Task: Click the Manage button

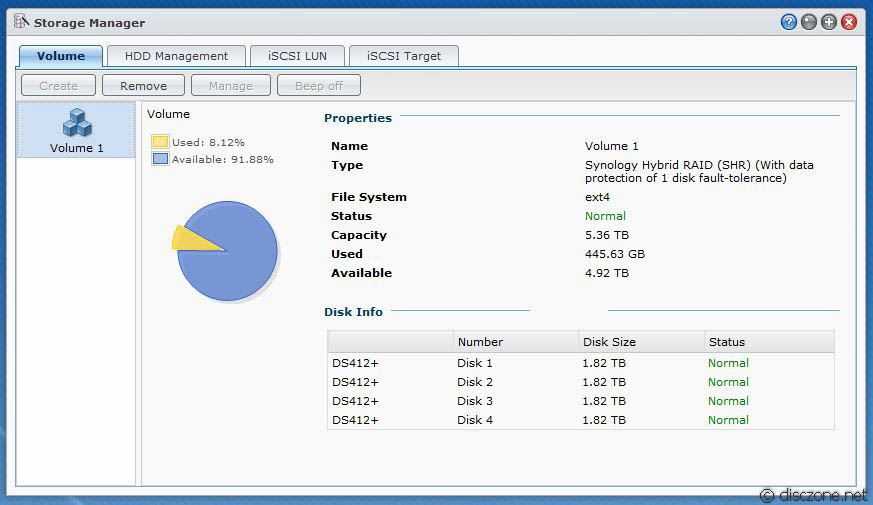Action: click(230, 86)
